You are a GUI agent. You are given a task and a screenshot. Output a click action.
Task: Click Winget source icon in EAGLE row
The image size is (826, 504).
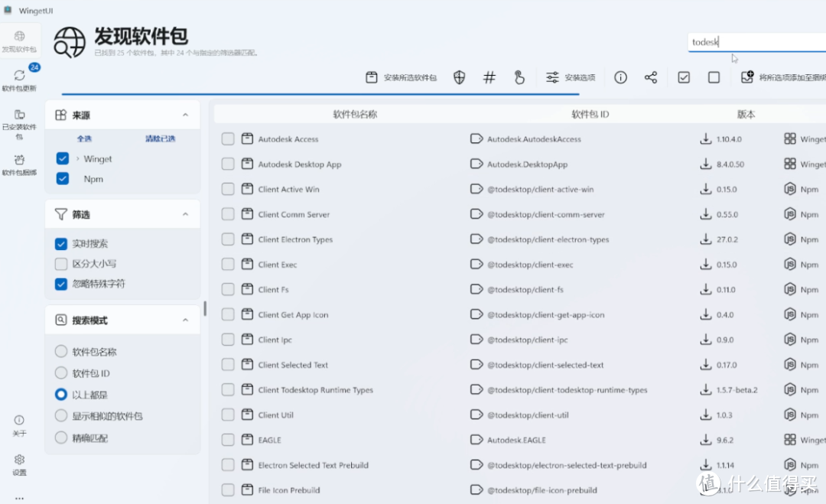coord(789,439)
